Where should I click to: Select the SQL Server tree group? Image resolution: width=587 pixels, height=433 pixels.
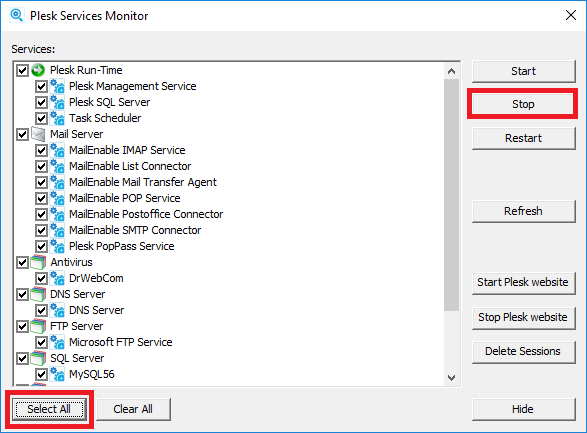[x=77, y=358]
